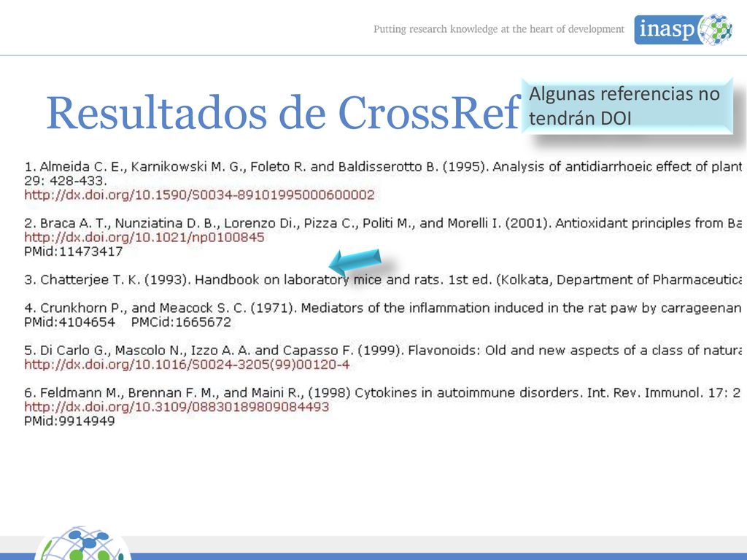The height and width of the screenshot is (560, 747).
Task: Open DOI link 10.1021/np0100845
Action: pos(144,237)
